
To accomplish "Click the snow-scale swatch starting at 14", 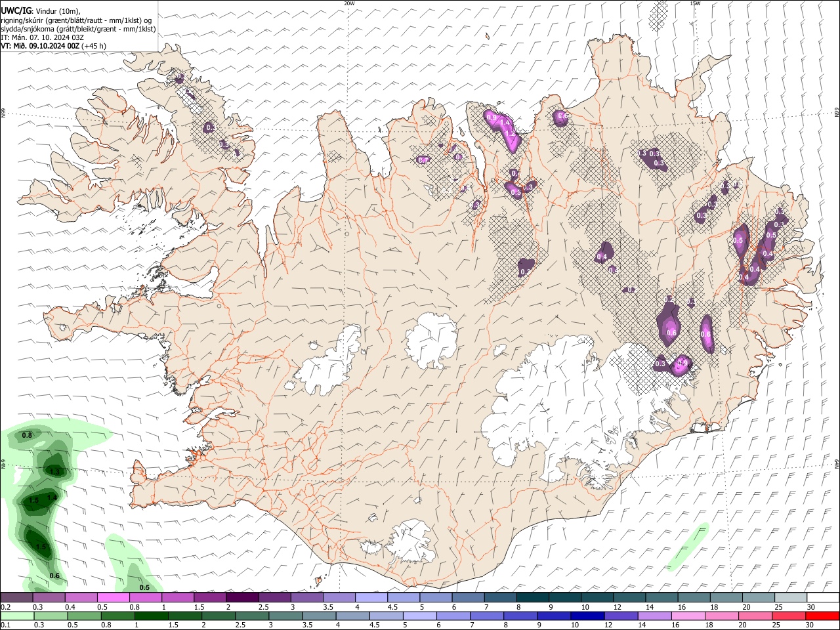I will click(661, 597).
